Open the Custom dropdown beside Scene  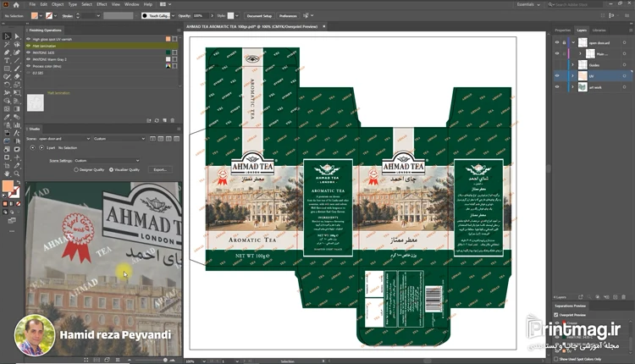[119, 139]
